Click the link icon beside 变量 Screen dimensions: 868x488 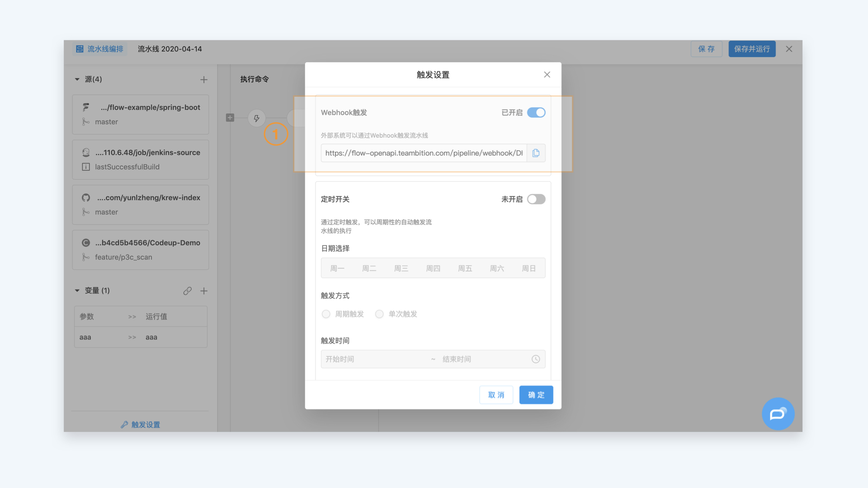click(x=188, y=291)
